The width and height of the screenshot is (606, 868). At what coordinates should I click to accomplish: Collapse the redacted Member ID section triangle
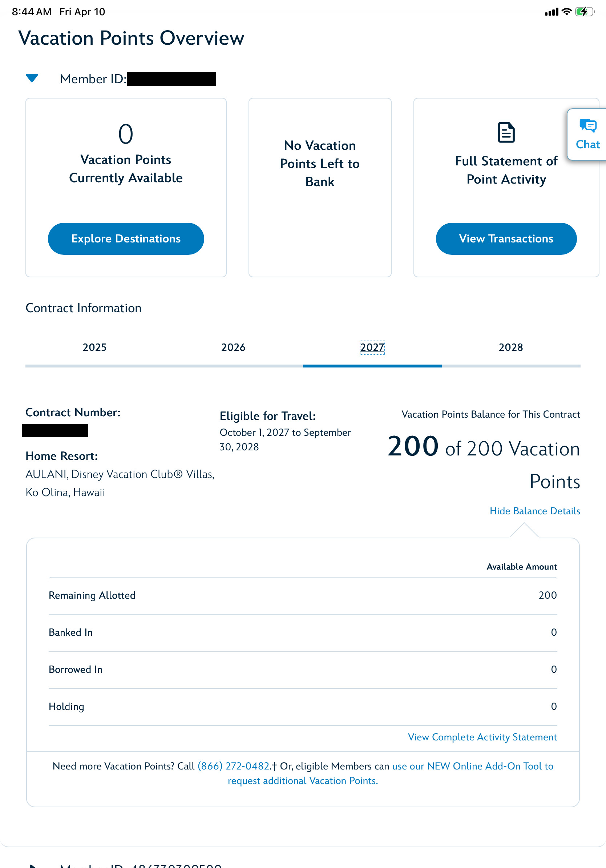point(32,78)
